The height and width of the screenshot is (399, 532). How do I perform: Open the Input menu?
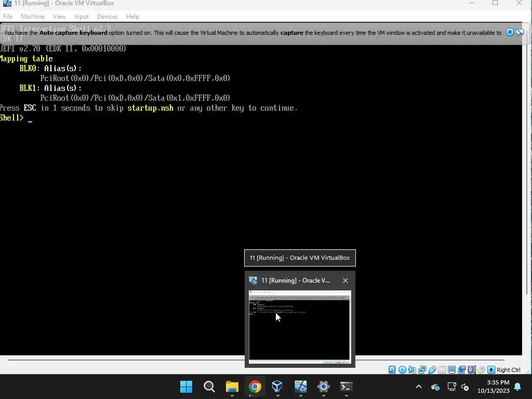82,16
